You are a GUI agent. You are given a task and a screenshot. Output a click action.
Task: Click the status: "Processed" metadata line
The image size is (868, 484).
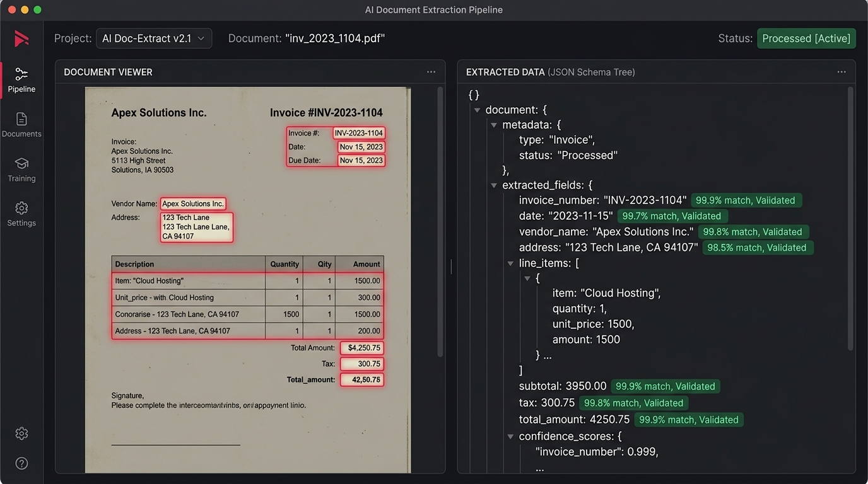(x=568, y=155)
